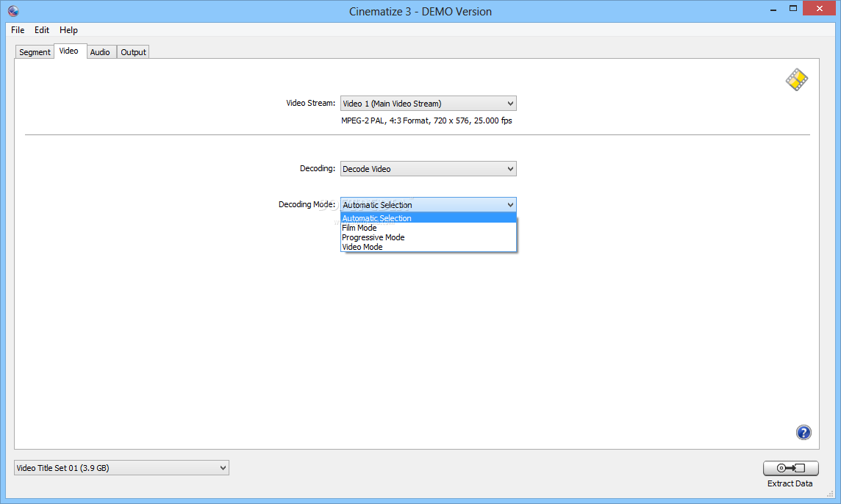Click the film strip icon in the Video panel
The width and height of the screenshot is (841, 504).
[796, 80]
